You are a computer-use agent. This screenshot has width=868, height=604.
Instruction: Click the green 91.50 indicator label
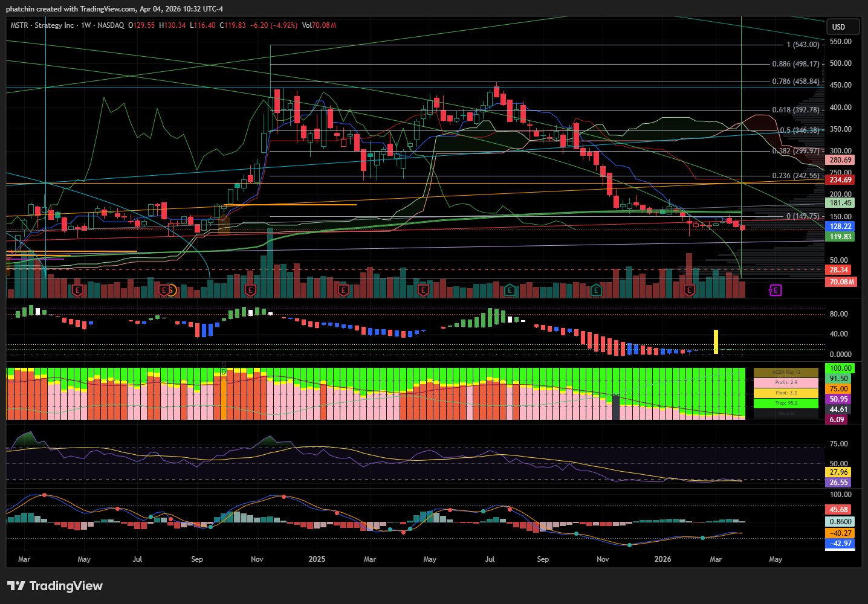pyautogui.click(x=838, y=379)
